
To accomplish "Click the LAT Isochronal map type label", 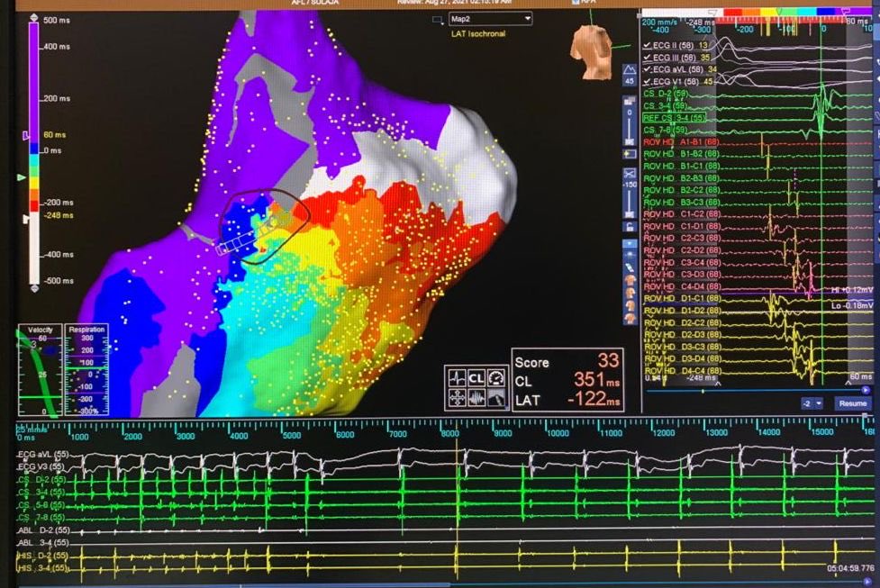I will pos(478,33).
